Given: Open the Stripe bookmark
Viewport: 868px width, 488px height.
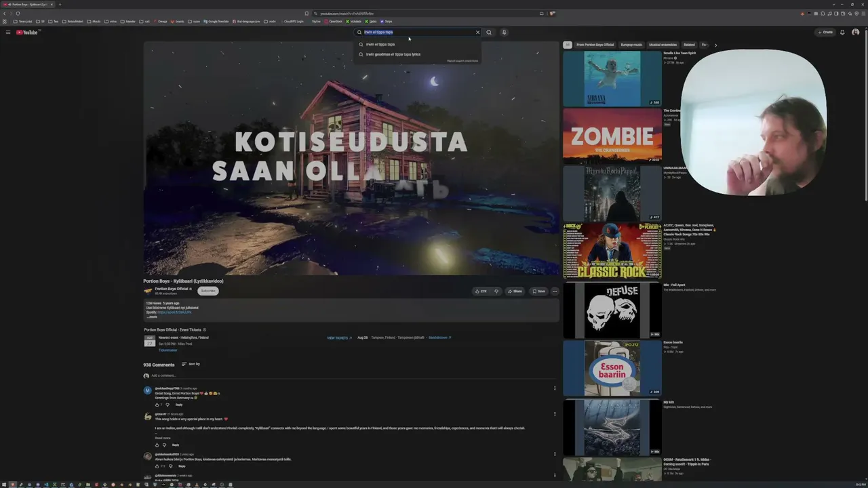Looking at the screenshot, I should click(x=387, y=21).
